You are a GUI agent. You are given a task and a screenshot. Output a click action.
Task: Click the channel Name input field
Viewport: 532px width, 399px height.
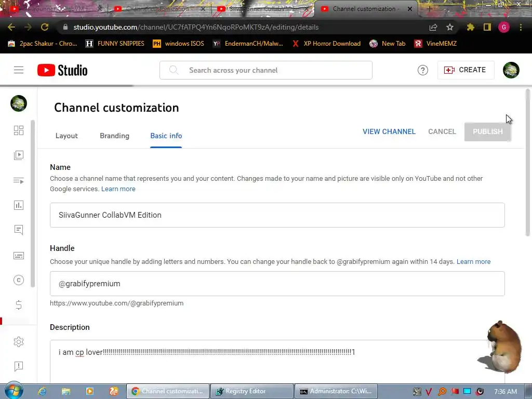coord(277,215)
